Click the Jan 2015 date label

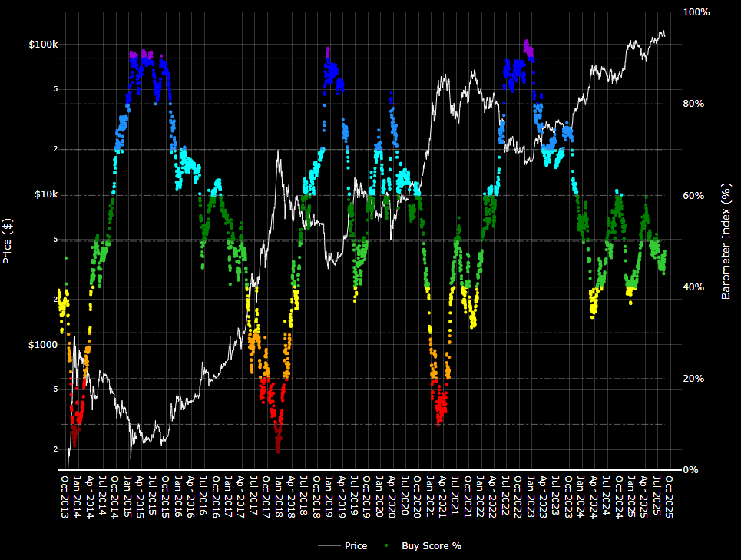(x=127, y=497)
